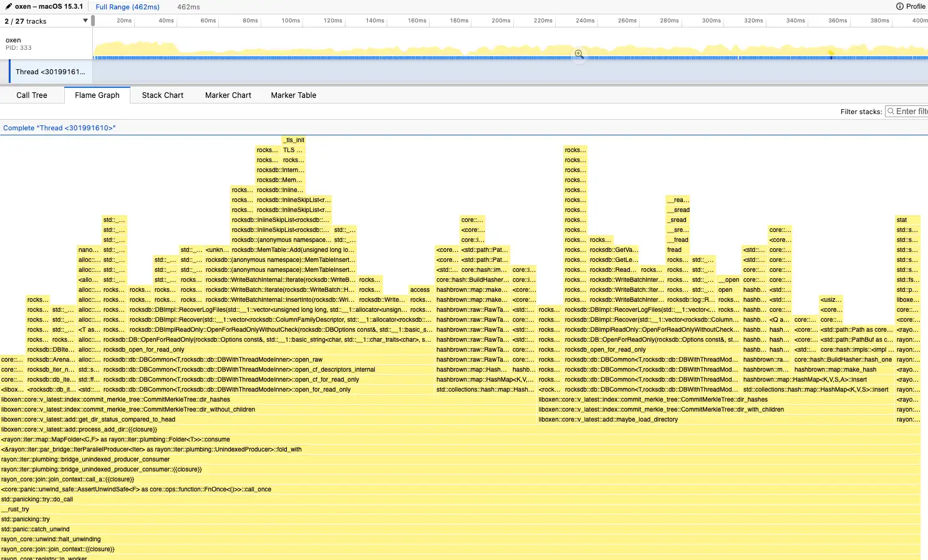
Task: Click the Full Range (462ms) breadcrumb
Action: [128, 7]
